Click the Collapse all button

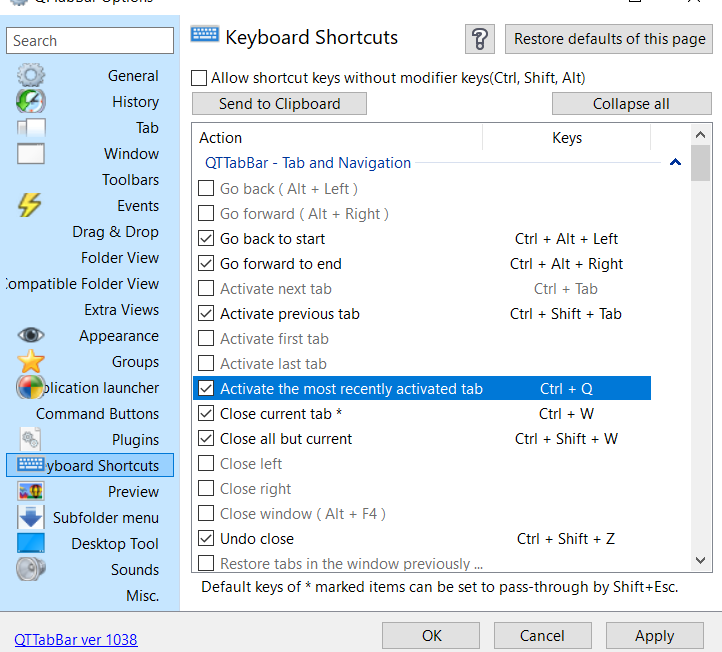click(x=632, y=104)
